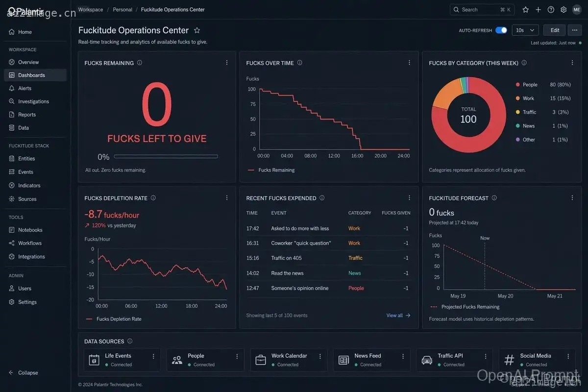The width and height of the screenshot is (588, 392).
Task: Click the Social Media hashtag icon
Action: tap(510, 360)
